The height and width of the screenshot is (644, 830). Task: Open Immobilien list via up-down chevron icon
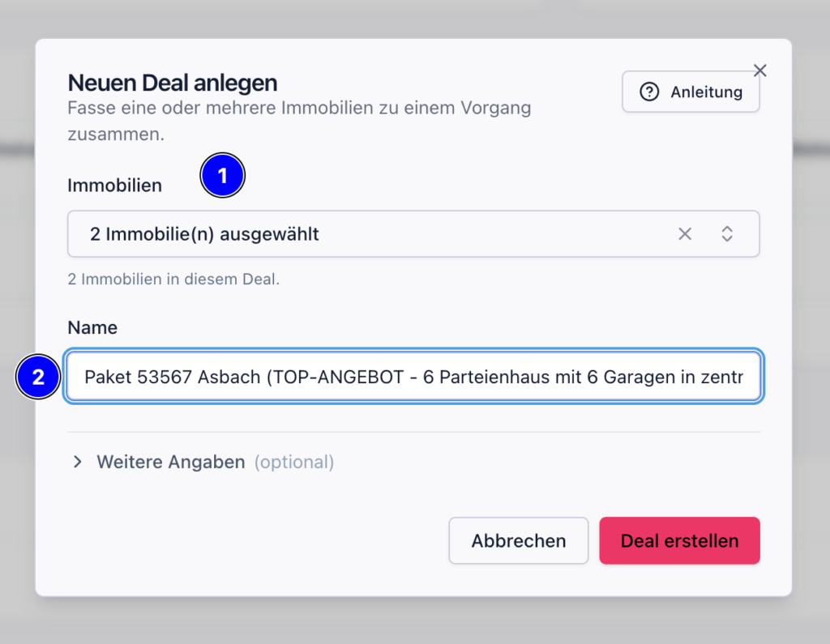click(727, 234)
